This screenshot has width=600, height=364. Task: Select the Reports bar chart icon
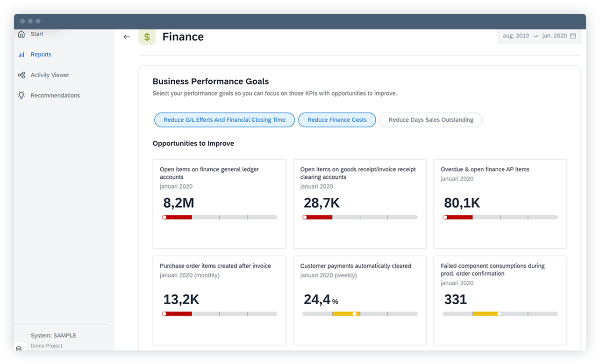21,54
